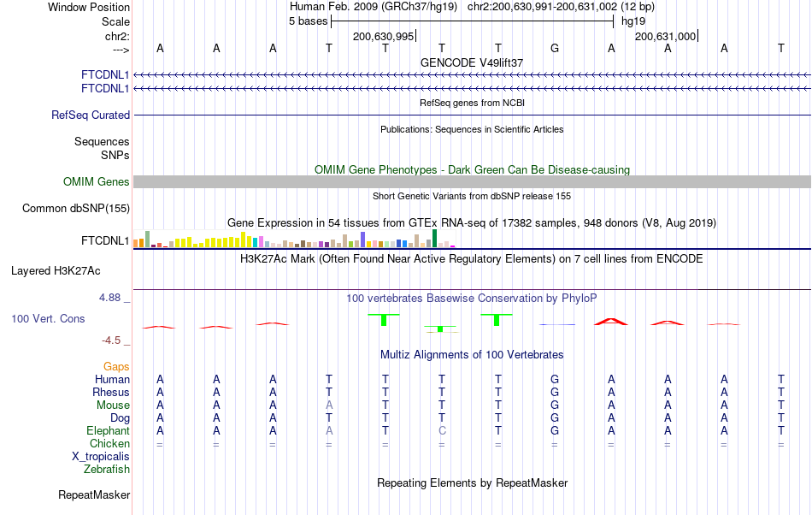Click the G base in the ruler sequence
This screenshot has height=515, width=812.
coord(555,48)
